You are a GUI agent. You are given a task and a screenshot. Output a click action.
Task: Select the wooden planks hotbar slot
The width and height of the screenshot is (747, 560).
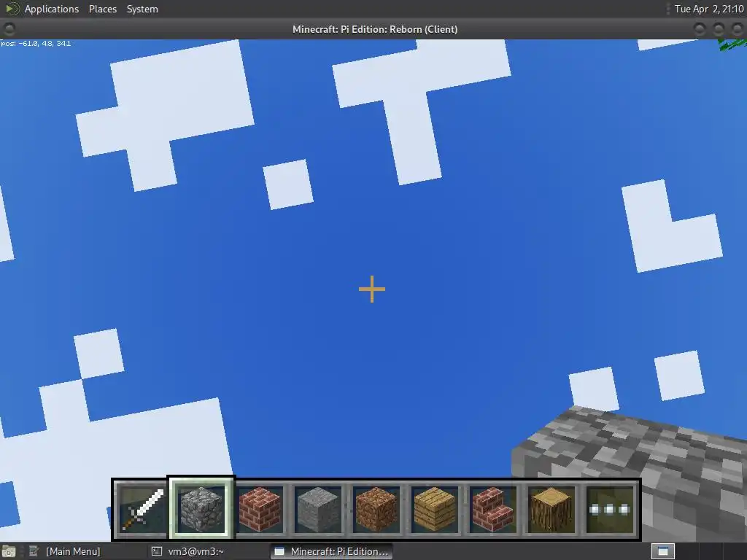pos(435,510)
